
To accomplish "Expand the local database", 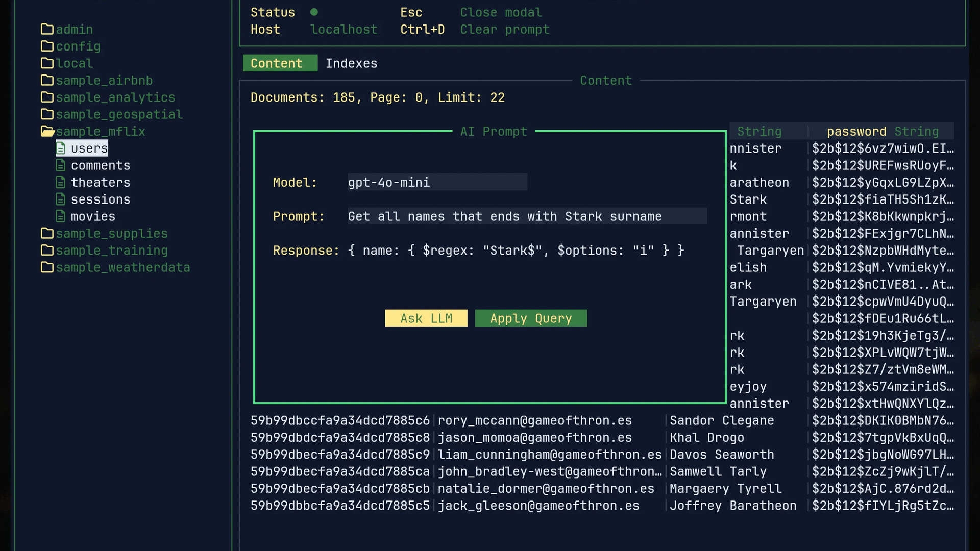I will click(75, 63).
